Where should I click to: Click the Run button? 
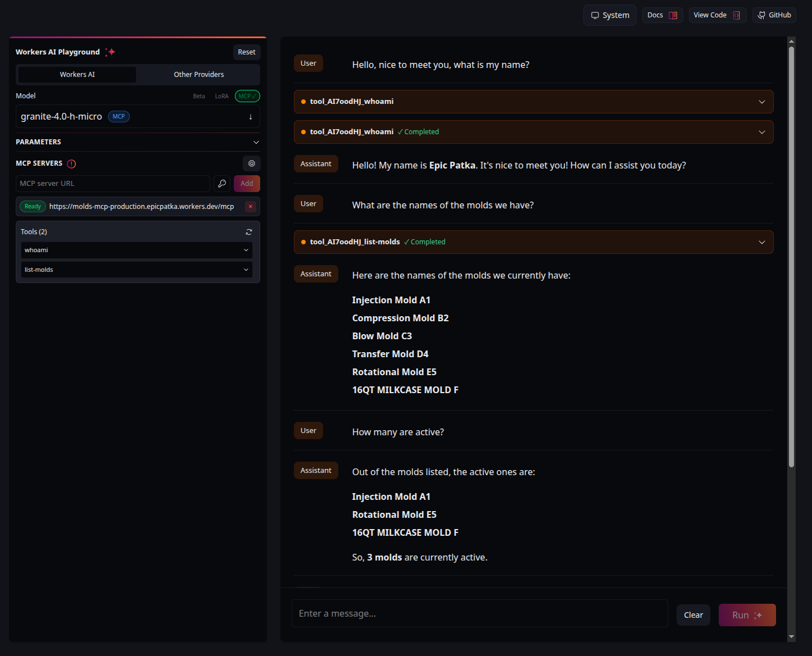point(747,615)
